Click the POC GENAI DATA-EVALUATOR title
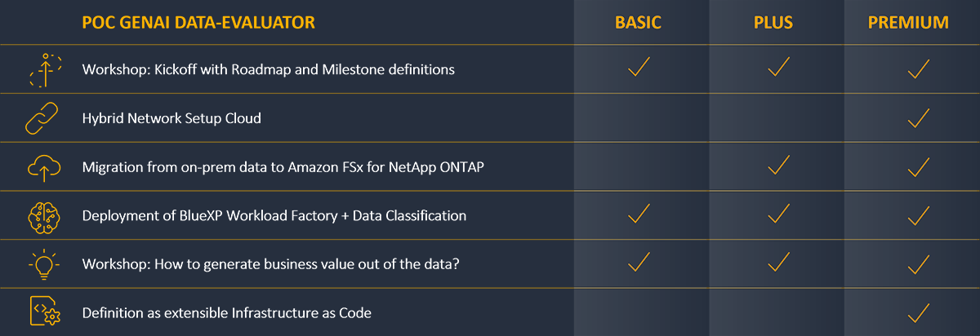The width and height of the screenshot is (980, 336). pos(198,22)
